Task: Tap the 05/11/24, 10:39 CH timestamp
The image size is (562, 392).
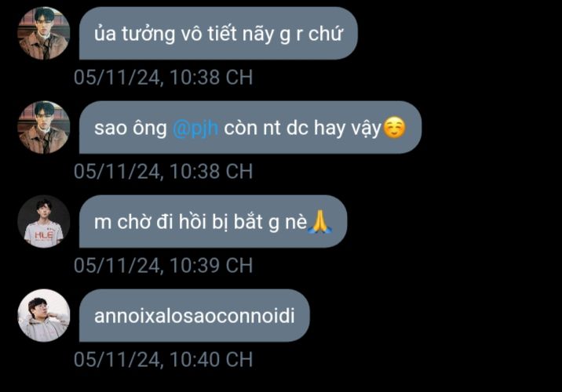Action: coord(163,266)
